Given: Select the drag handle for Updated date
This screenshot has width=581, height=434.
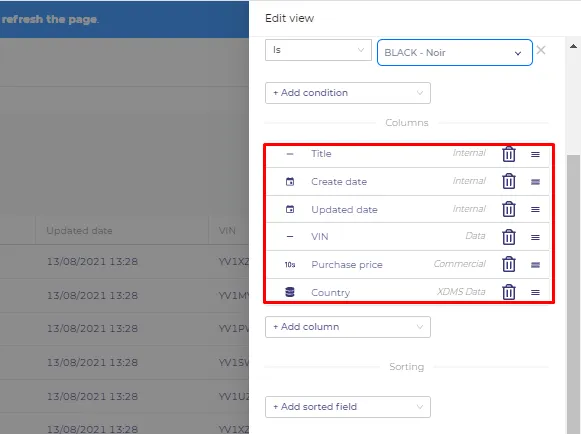Looking at the screenshot, I should coord(535,209).
